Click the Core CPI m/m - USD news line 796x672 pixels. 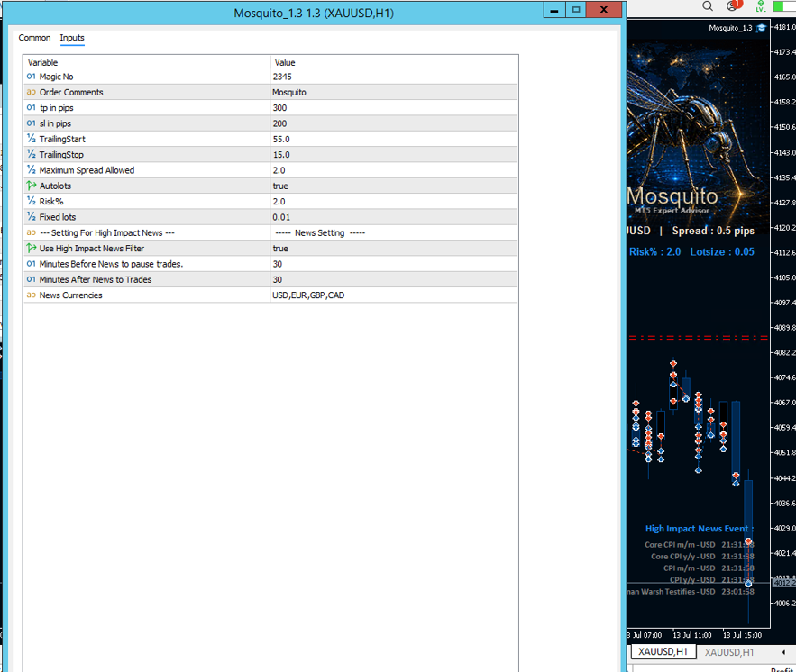point(699,545)
